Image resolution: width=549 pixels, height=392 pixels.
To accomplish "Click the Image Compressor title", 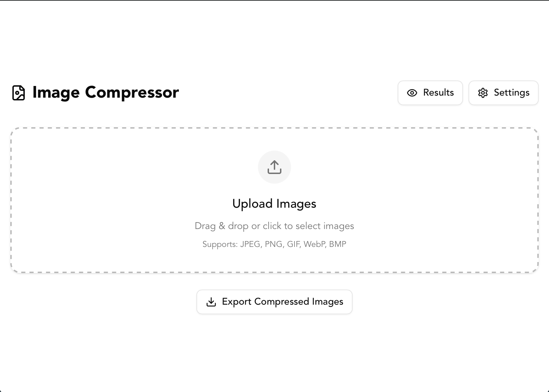I will point(106,92).
